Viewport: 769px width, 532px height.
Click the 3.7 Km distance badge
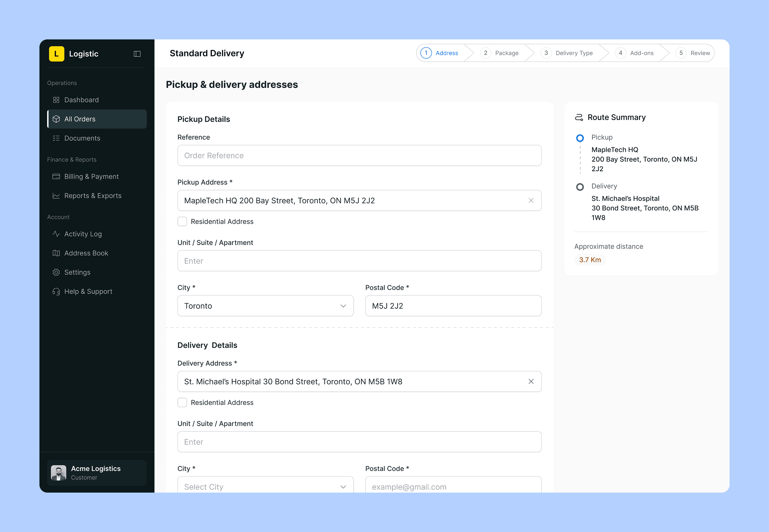point(590,260)
